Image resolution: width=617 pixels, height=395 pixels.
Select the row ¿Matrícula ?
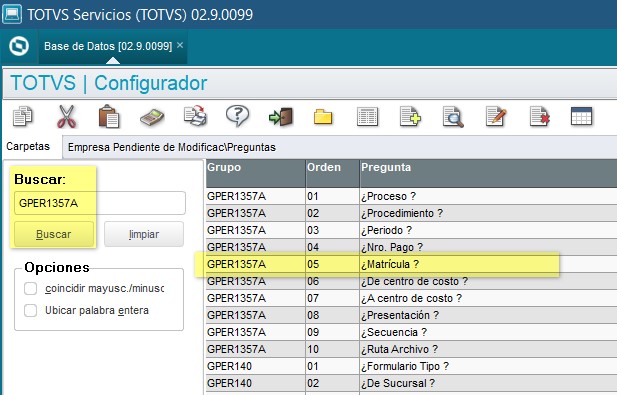tap(411, 264)
